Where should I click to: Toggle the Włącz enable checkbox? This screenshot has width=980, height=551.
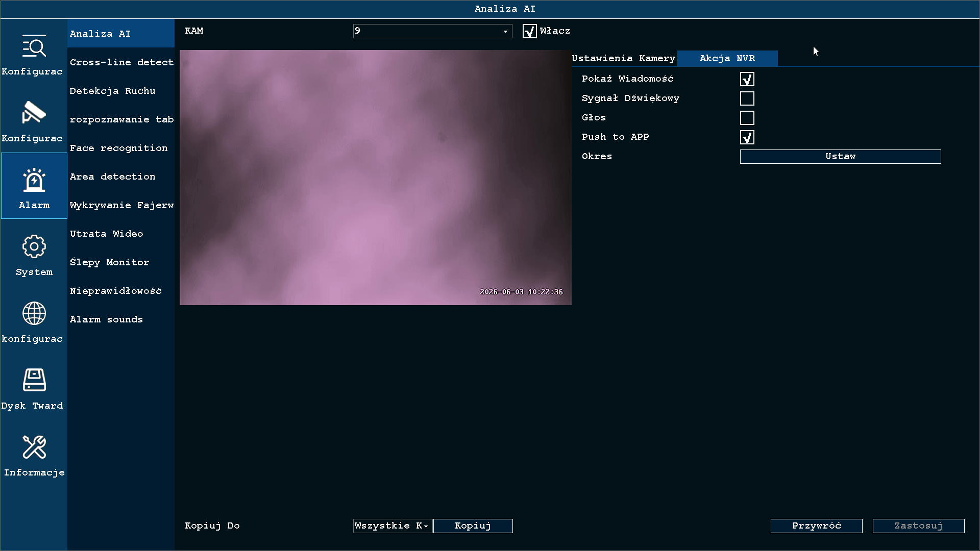(529, 31)
